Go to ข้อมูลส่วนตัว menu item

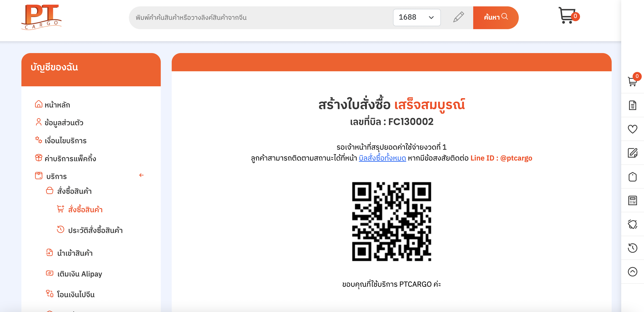pyautogui.click(x=64, y=123)
